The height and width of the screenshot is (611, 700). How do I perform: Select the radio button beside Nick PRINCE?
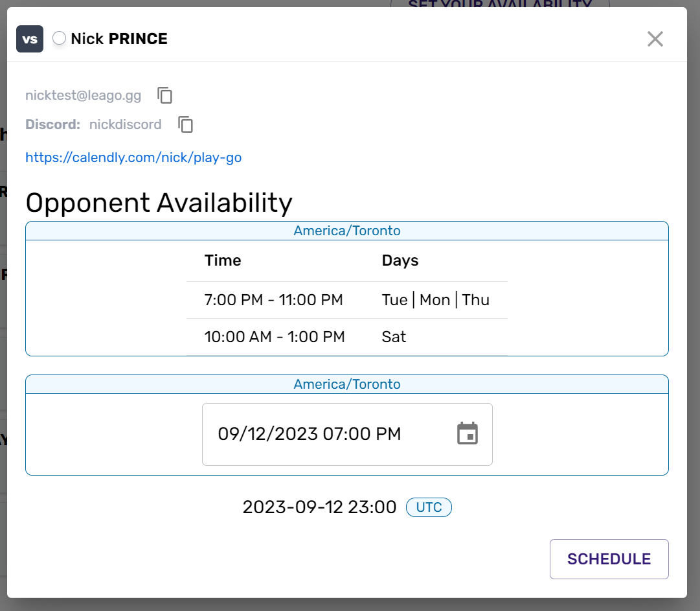pos(59,38)
